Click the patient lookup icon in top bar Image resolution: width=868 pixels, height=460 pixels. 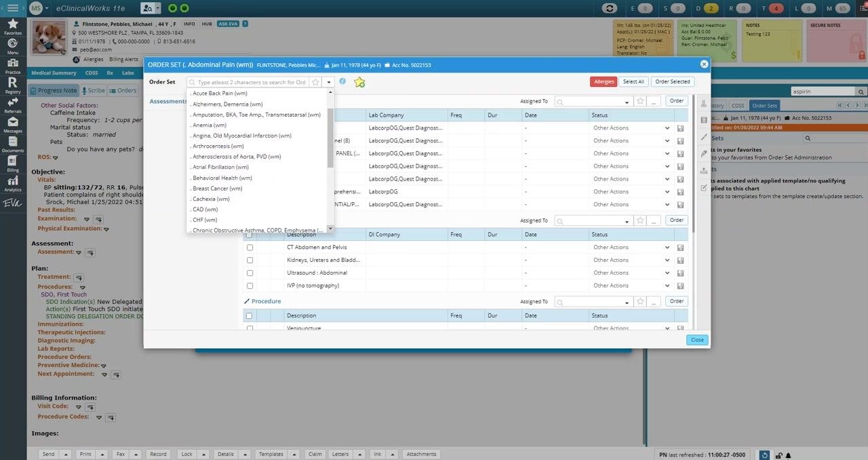(148, 8)
